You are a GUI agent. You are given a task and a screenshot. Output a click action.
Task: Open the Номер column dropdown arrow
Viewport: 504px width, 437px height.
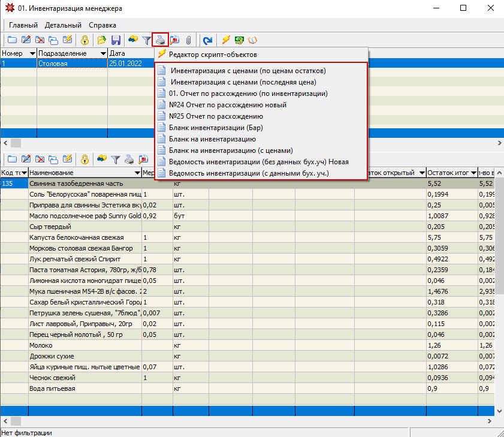click(x=32, y=53)
